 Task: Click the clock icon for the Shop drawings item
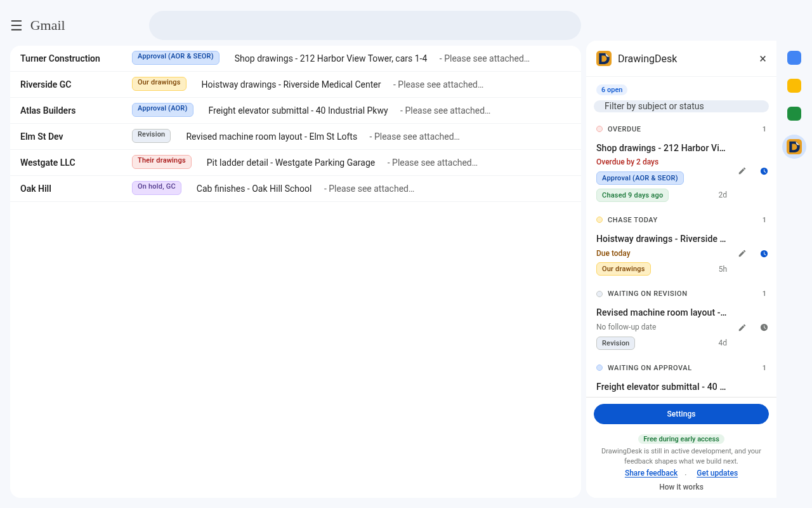pos(764,171)
